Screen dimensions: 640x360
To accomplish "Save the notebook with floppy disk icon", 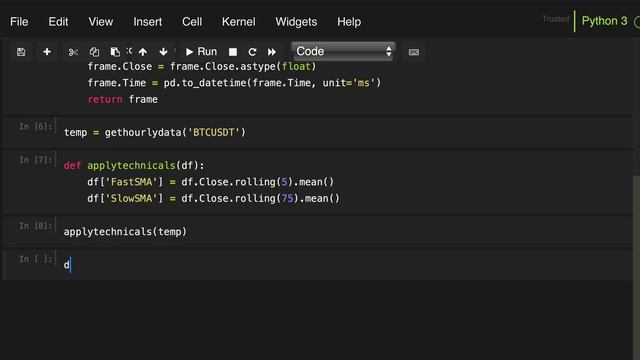I will [x=21, y=52].
